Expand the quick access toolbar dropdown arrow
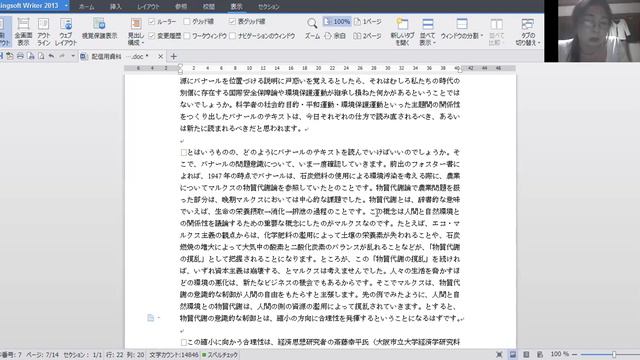Image resolution: width=640 pixels, height=360 pixels. tap(73, 56)
